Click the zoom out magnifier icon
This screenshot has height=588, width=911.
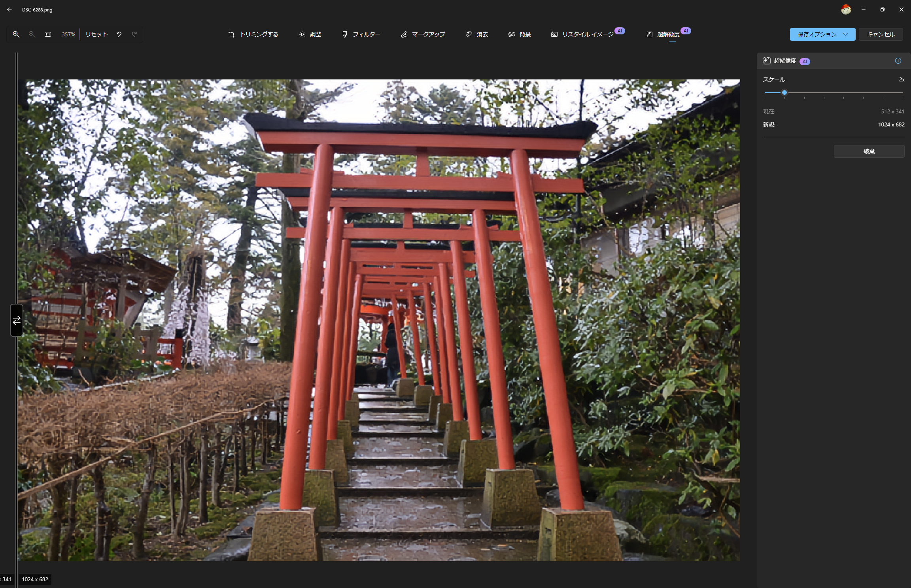(x=32, y=34)
